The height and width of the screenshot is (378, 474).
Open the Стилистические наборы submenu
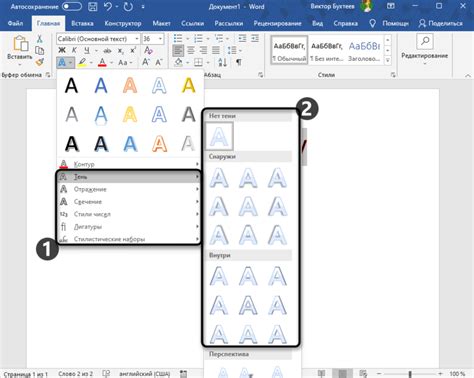129,239
